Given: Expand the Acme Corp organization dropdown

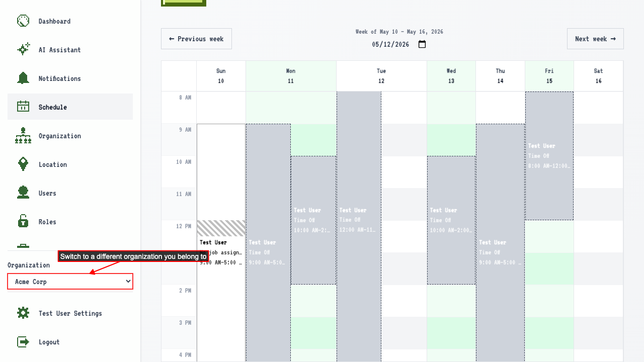Looking at the screenshot, I should 70,282.
